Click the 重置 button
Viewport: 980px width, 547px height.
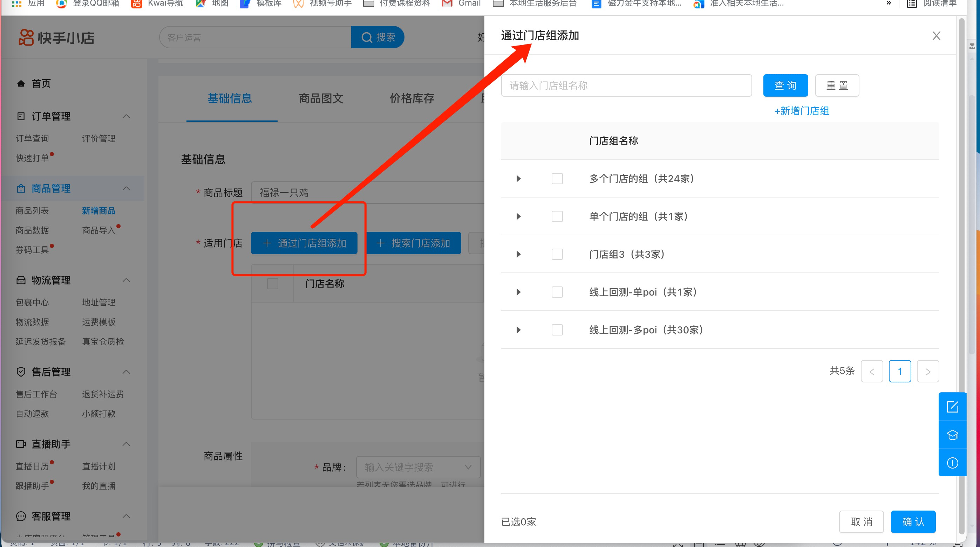[x=837, y=85]
